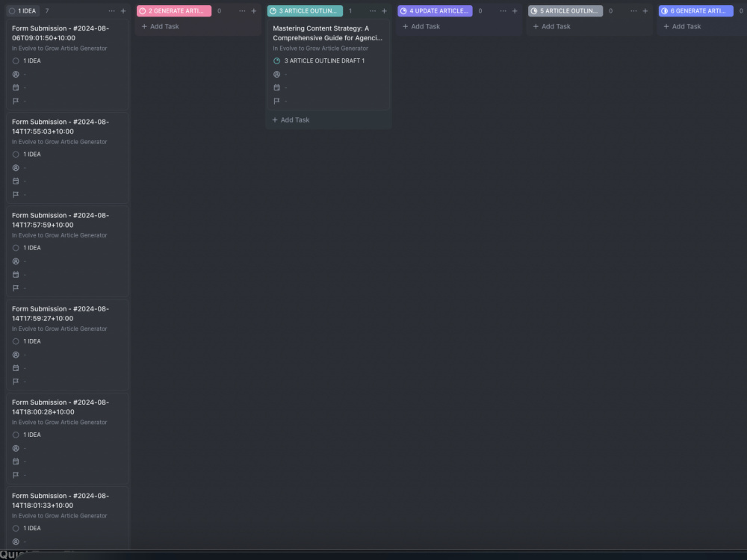The height and width of the screenshot is (560, 747).
Task: Open options menu for 3 ARTICLE OUTLIN column
Action: click(x=373, y=11)
